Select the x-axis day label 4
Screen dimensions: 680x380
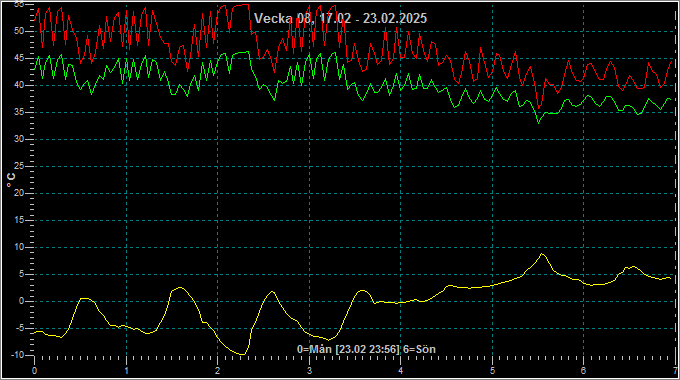pyautogui.click(x=401, y=371)
